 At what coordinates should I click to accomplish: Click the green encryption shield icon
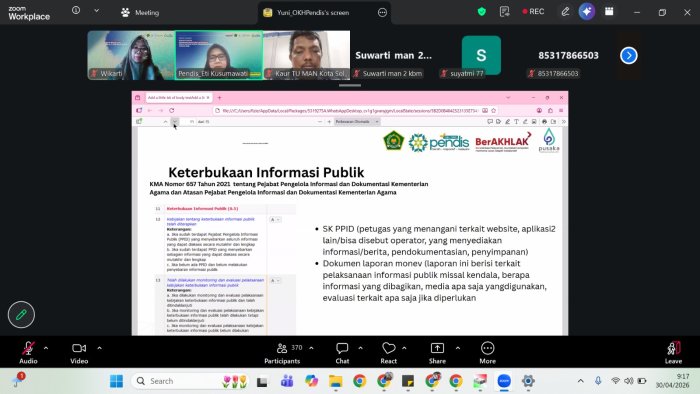pyautogui.click(x=481, y=12)
